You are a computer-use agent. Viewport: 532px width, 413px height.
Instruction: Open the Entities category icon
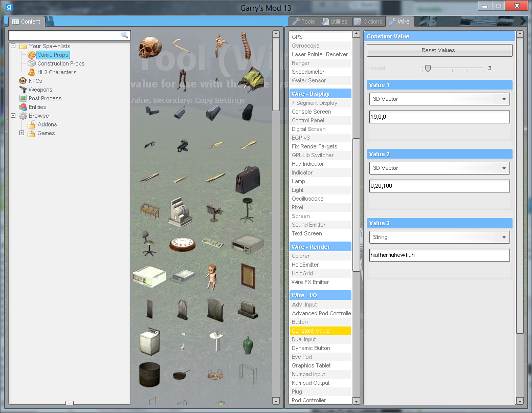[23, 107]
